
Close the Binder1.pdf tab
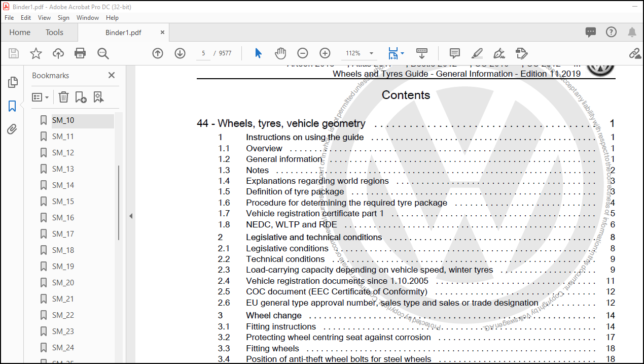[x=162, y=32]
